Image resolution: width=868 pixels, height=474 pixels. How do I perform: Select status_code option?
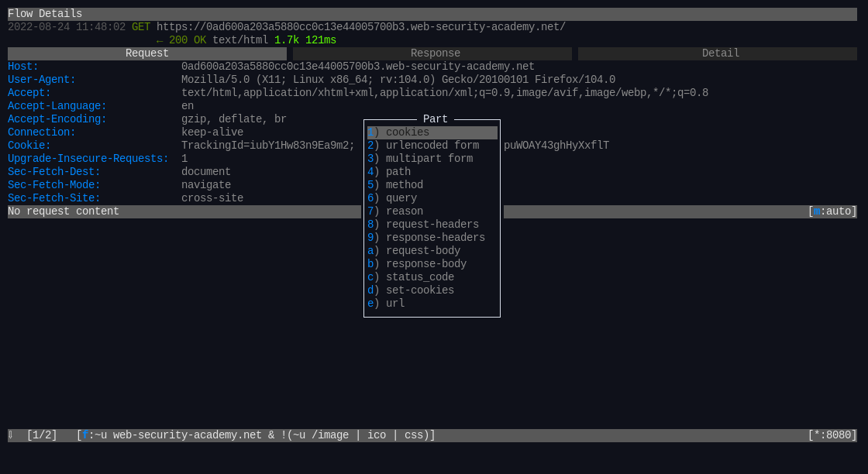click(x=419, y=277)
